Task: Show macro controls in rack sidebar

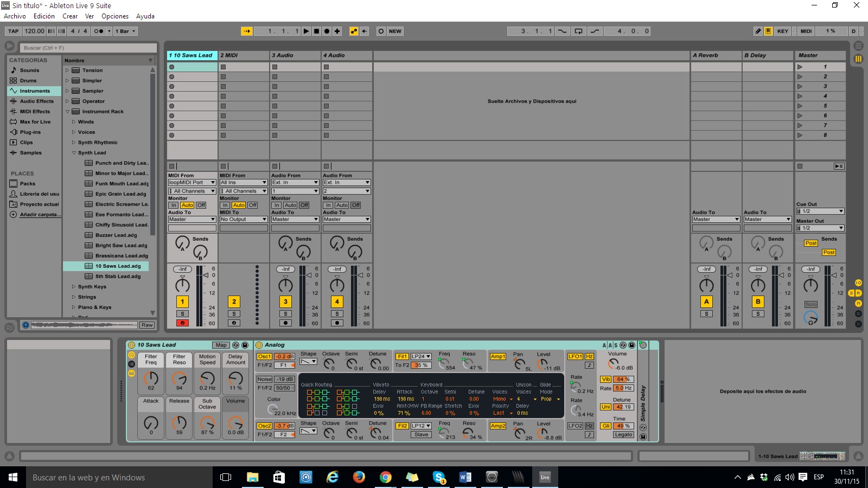Action: [131, 355]
